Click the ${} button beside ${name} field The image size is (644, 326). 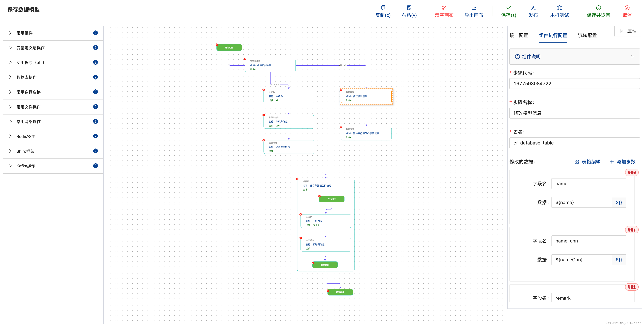(x=619, y=202)
